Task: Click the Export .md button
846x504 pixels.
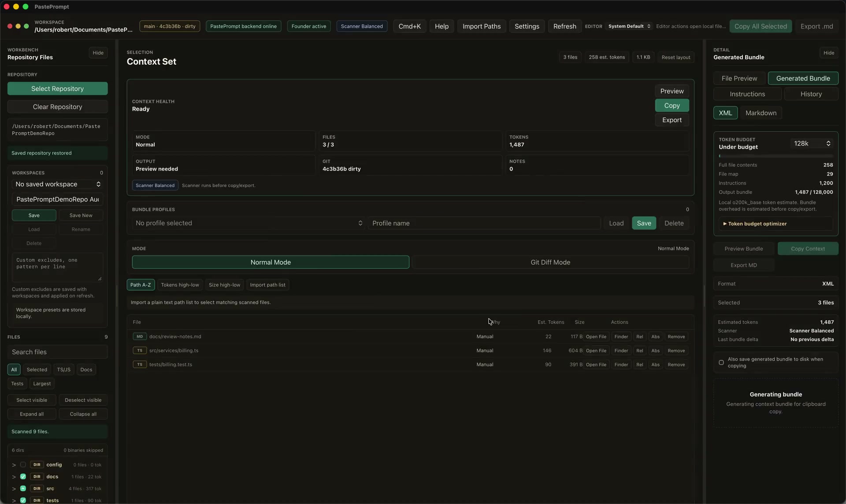Action: tap(816, 26)
